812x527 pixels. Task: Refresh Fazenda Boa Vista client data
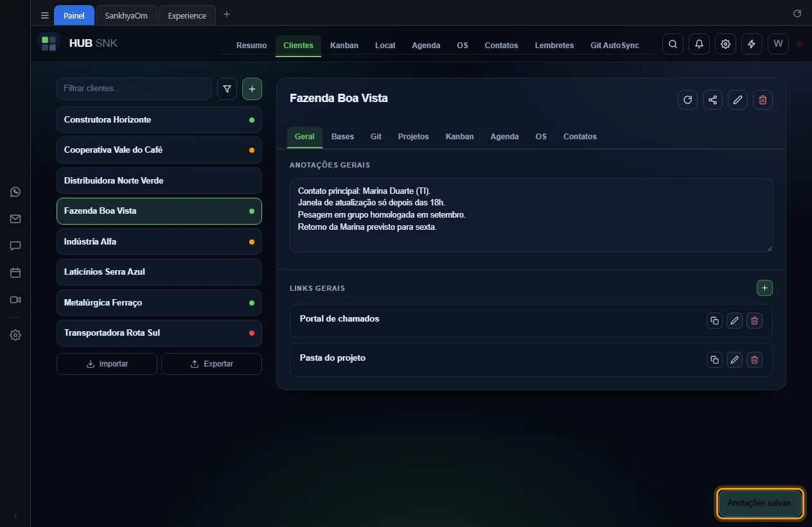point(687,99)
